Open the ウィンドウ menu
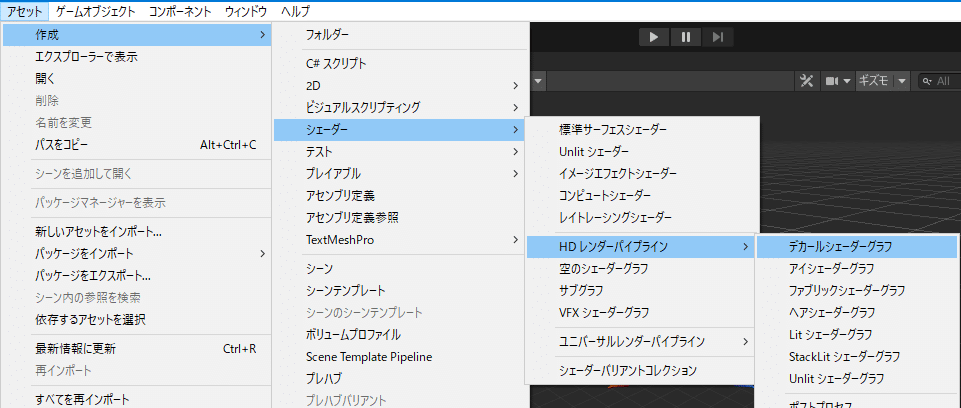 (x=246, y=11)
